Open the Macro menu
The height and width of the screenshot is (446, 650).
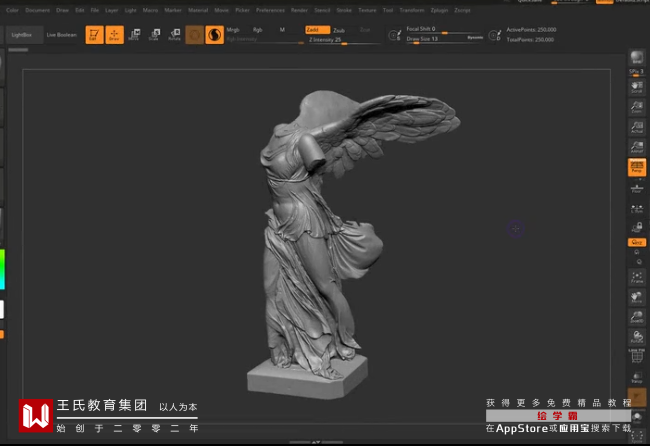click(150, 10)
